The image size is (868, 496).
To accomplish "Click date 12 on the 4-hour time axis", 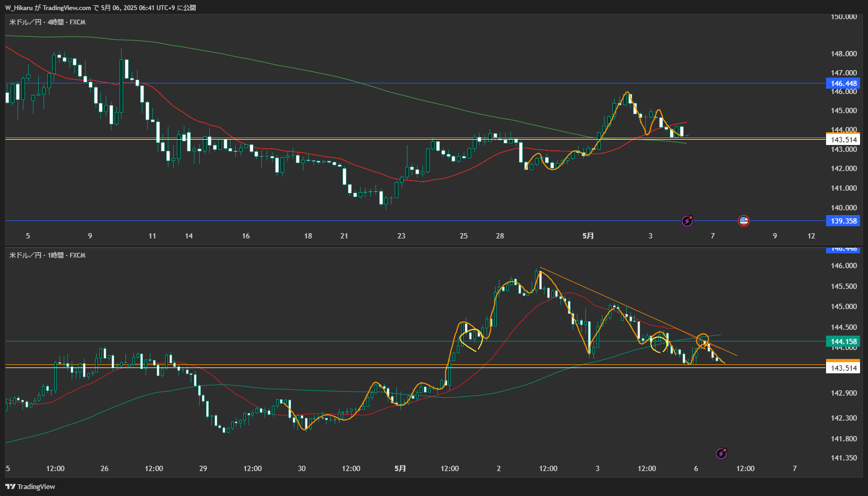I will 811,236.
